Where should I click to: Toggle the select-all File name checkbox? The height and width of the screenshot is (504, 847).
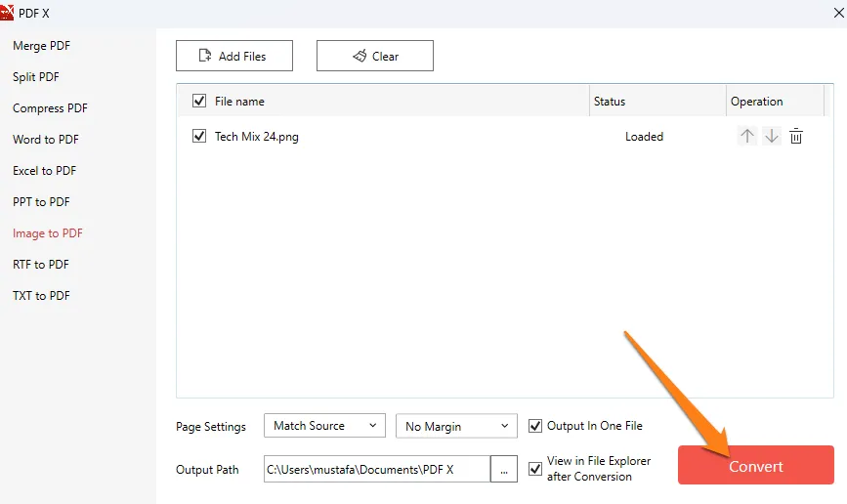[x=199, y=101]
